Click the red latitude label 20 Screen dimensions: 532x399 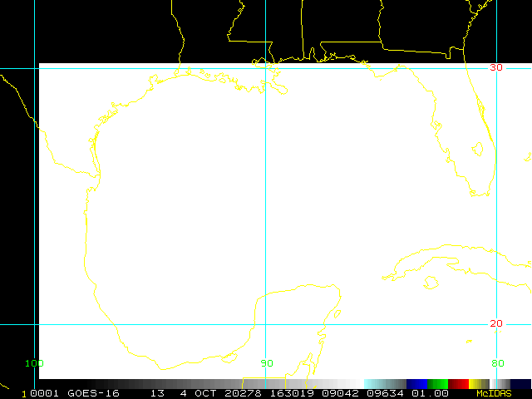[495, 323]
